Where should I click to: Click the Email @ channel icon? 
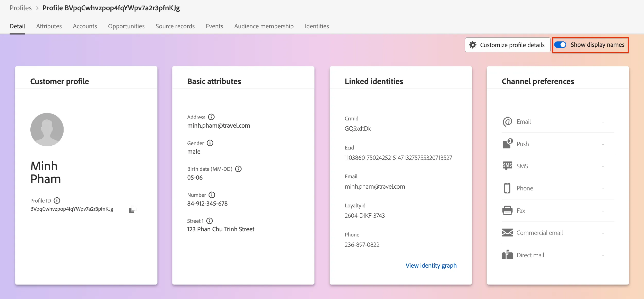point(507,122)
